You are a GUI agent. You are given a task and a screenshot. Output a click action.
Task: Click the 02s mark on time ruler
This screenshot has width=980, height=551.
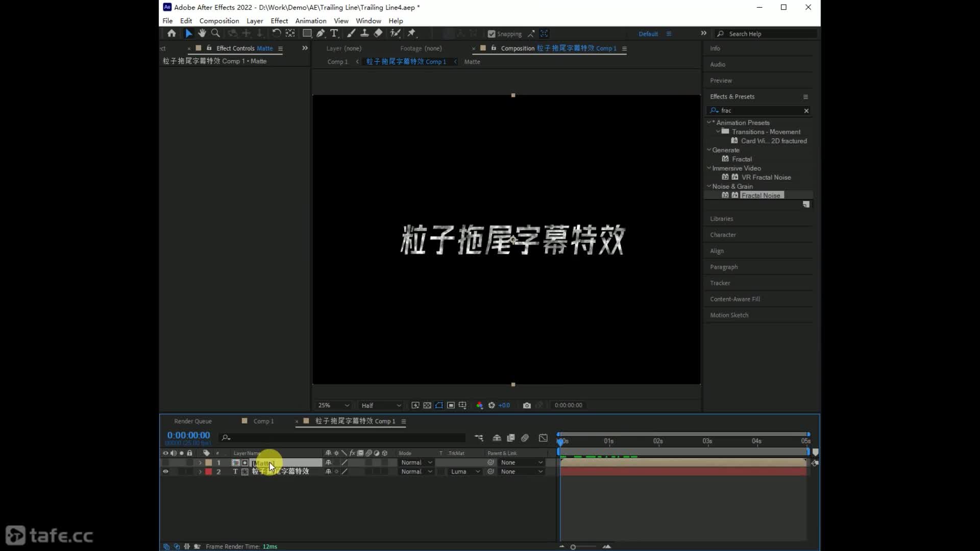click(x=658, y=441)
